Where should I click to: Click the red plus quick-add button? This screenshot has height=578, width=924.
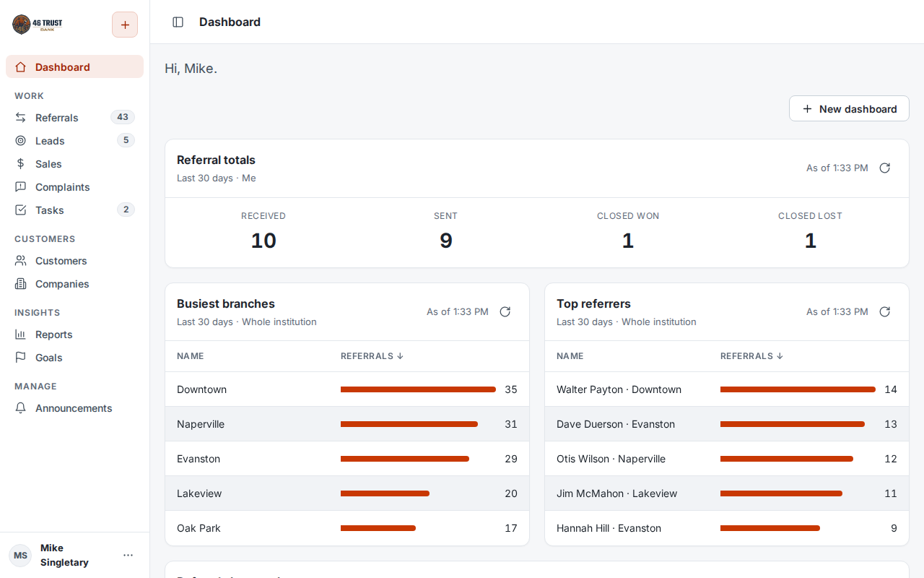pyautogui.click(x=125, y=25)
